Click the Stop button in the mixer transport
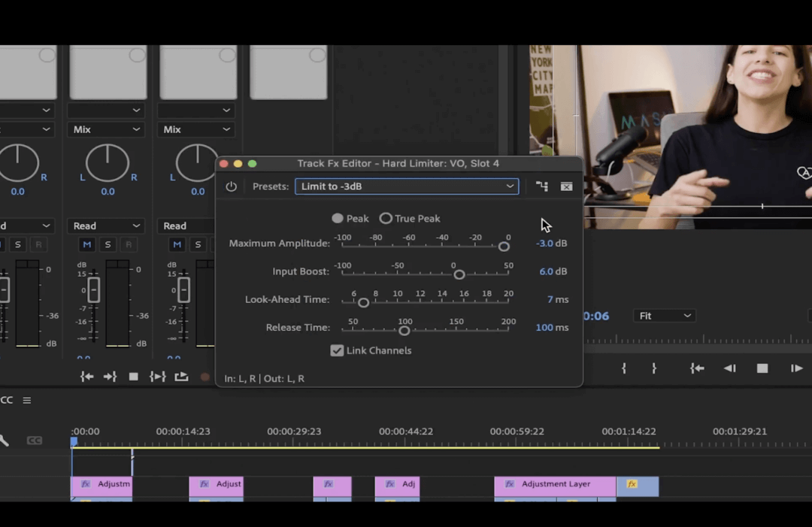 coord(133,377)
